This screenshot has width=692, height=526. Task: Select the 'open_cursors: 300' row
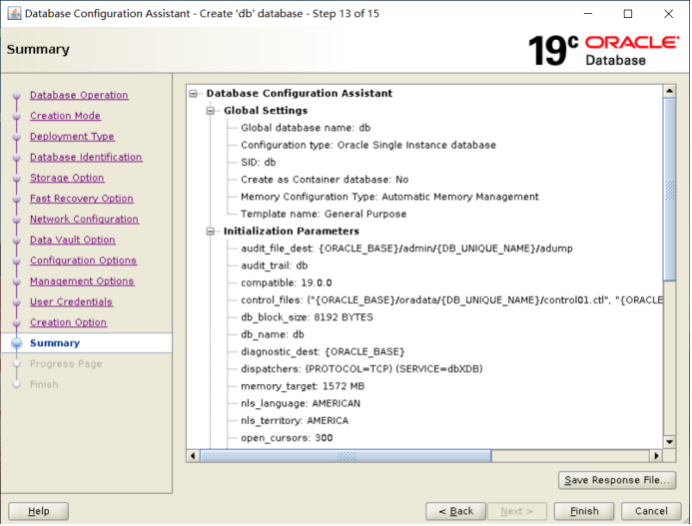point(287,438)
